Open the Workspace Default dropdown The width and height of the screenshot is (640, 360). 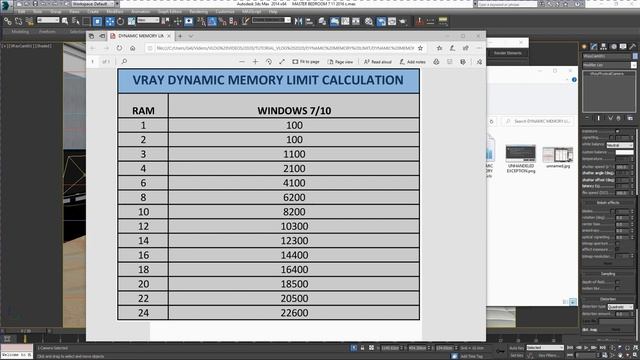tap(96, 4)
